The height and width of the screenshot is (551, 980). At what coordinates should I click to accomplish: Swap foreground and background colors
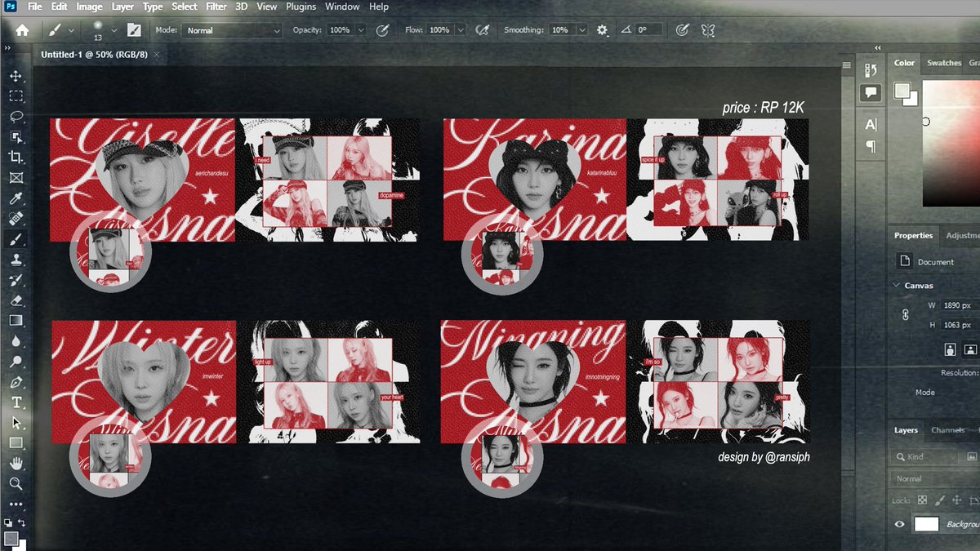pos(21,522)
